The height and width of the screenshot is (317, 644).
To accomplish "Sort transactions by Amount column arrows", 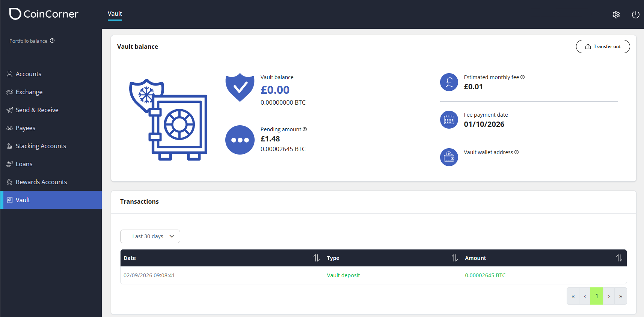I will (x=619, y=258).
